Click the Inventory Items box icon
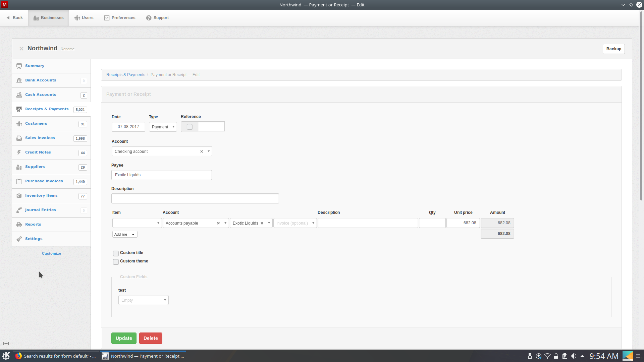The image size is (644, 362). (19, 196)
